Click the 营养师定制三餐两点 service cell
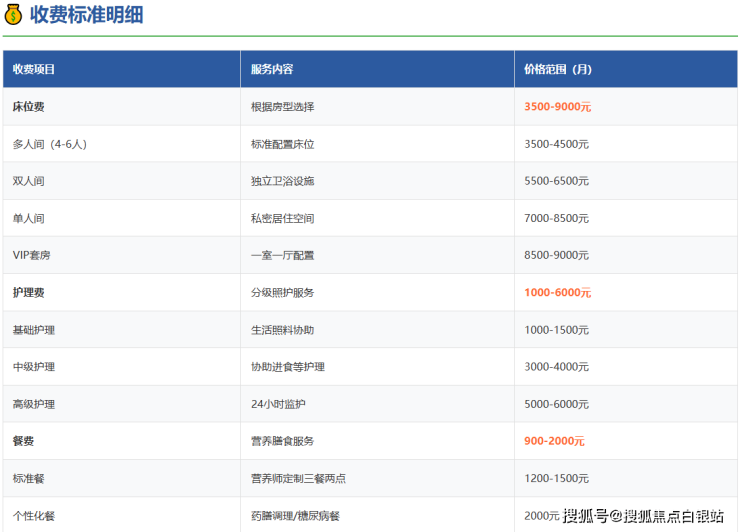The image size is (740, 532). [298, 479]
